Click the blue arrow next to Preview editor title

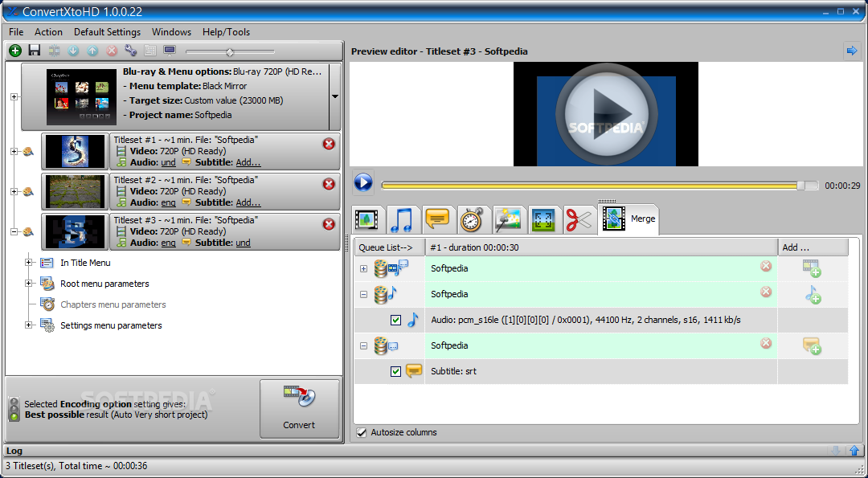click(x=852, y=51)
